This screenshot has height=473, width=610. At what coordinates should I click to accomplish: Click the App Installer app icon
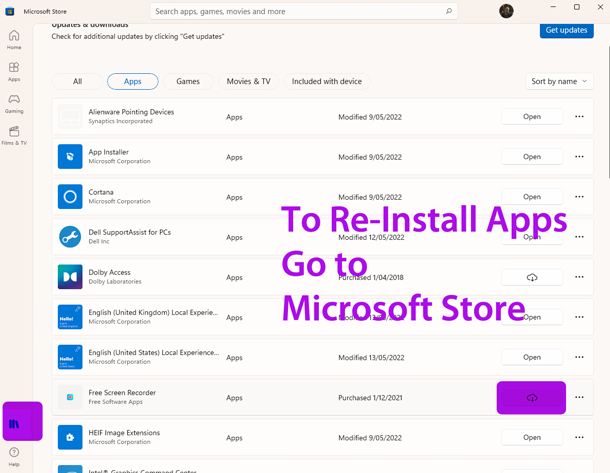tap(70, 156)
